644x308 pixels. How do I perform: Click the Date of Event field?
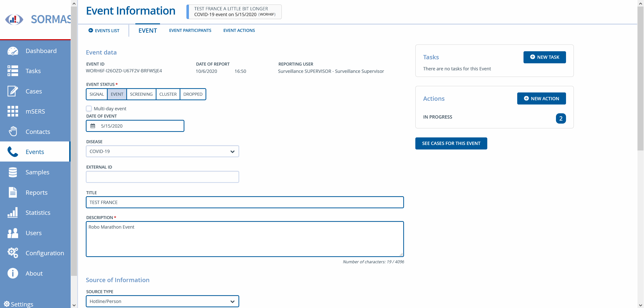tap(135, 126)
